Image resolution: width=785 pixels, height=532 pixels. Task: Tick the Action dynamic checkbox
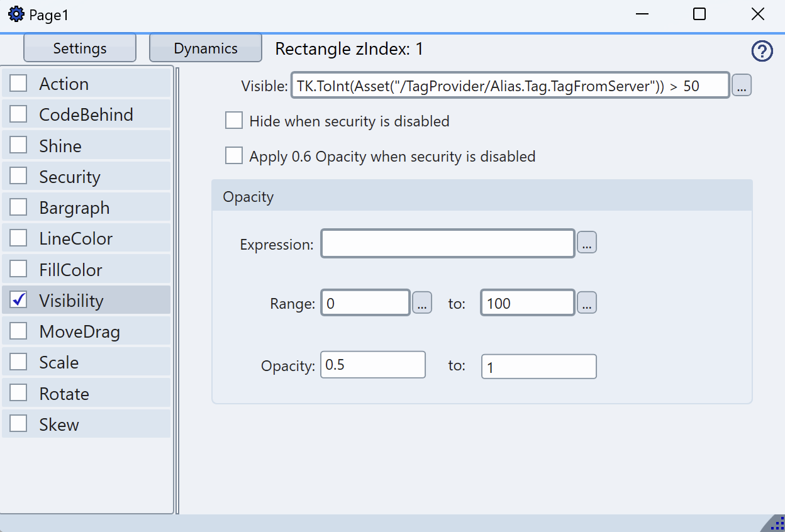click(19, 84)
